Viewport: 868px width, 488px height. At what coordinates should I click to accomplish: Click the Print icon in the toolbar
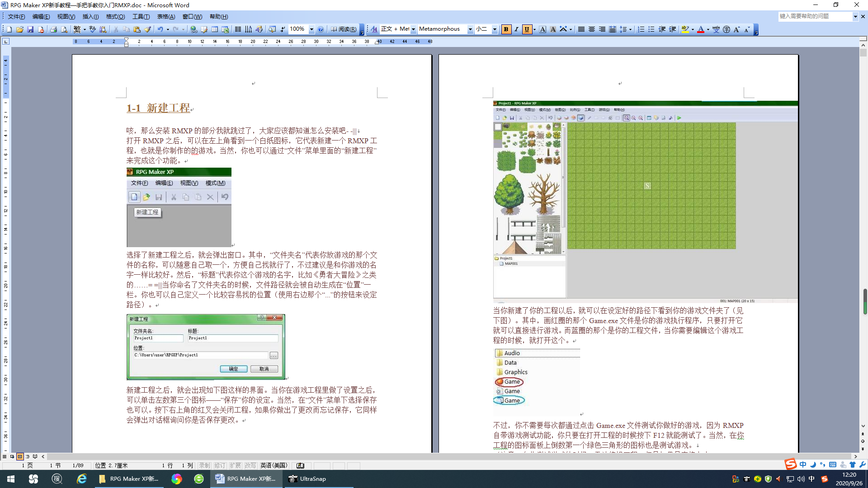pos(53,29)
